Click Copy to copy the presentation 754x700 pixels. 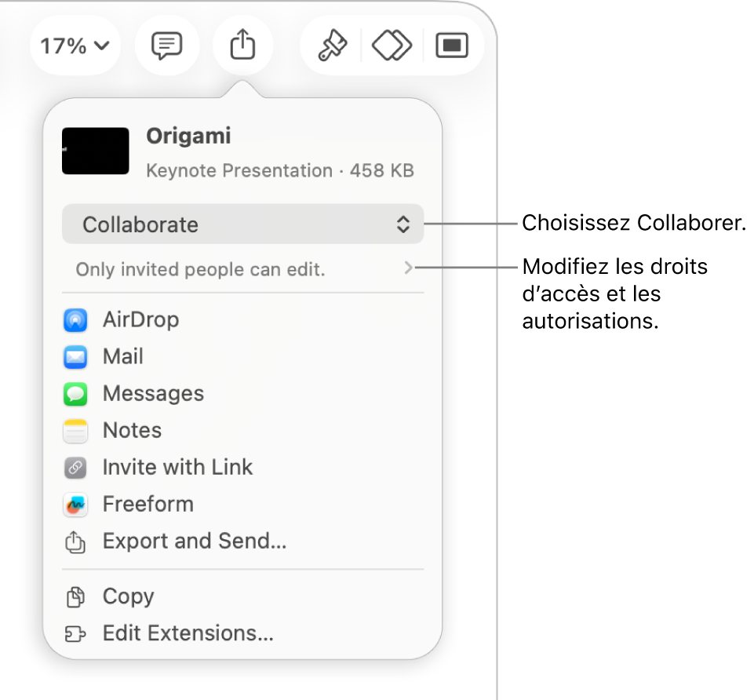pyautogui.click(x=128, y=596)
